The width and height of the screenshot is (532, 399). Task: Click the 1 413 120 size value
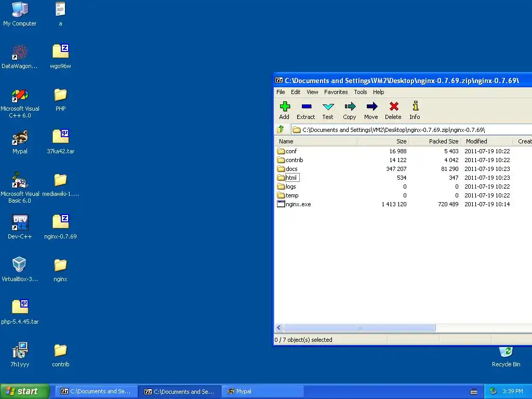click(x=394, y=204)
